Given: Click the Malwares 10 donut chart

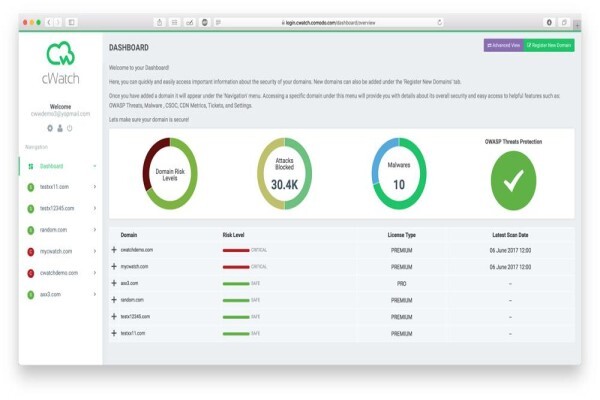Looking at the screenshot, I should tap(399, 173).
